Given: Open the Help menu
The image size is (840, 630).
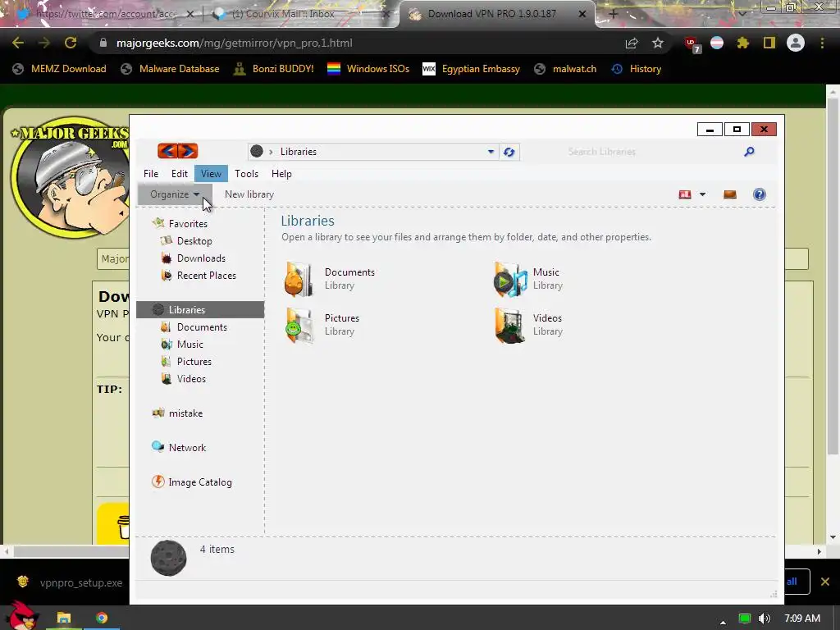Looking at the screenshot, I should click(281, 174).
